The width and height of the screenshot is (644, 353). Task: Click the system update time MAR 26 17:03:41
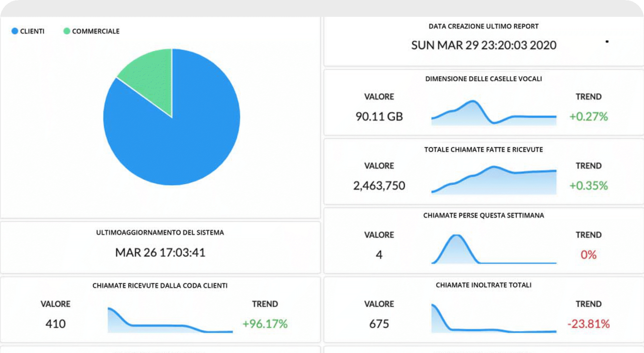click(160, 252)
